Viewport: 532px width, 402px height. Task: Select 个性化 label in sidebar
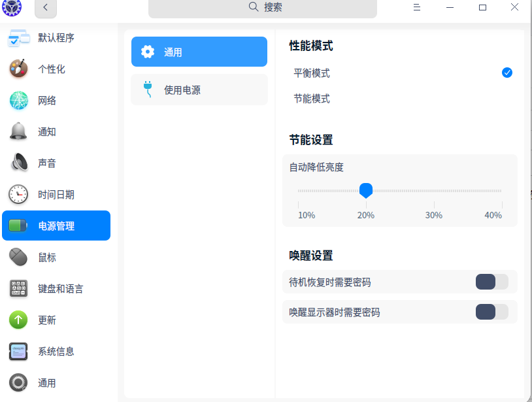[52, 69]
